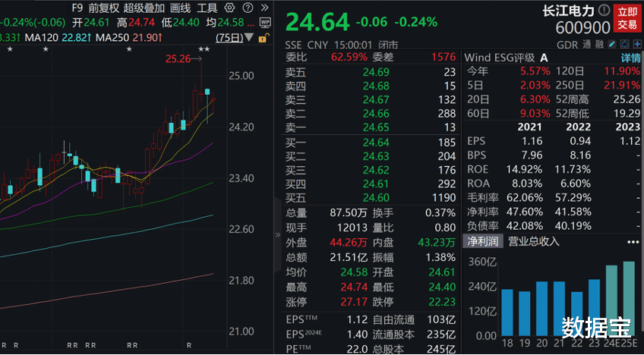Image resolution: width=644 pixels, height=355 pixels.
Task: Select 买一 price 24.64
Action: pos(376,143)
